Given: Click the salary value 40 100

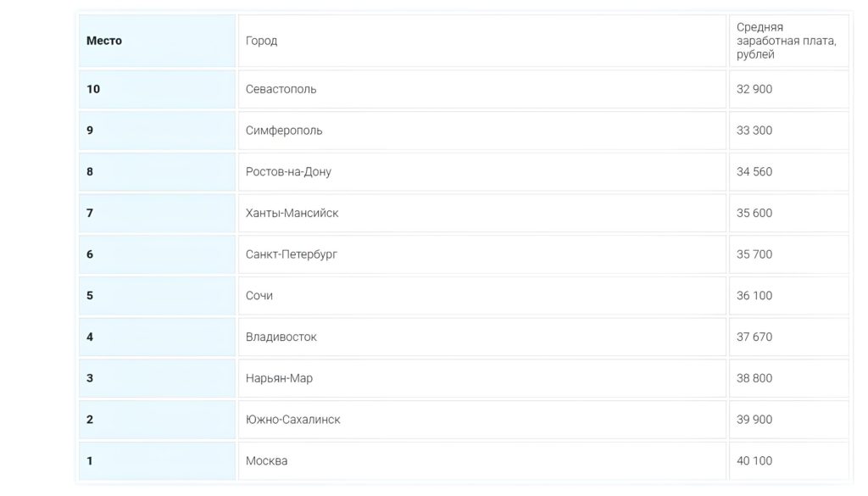Looking at the screenshot, I should pos(754,461).
